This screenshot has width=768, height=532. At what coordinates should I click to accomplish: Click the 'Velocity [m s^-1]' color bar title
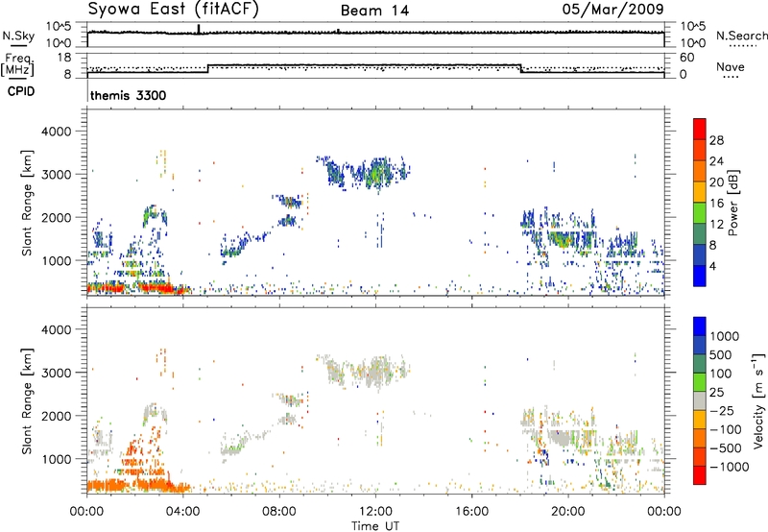tap(758, 400)
